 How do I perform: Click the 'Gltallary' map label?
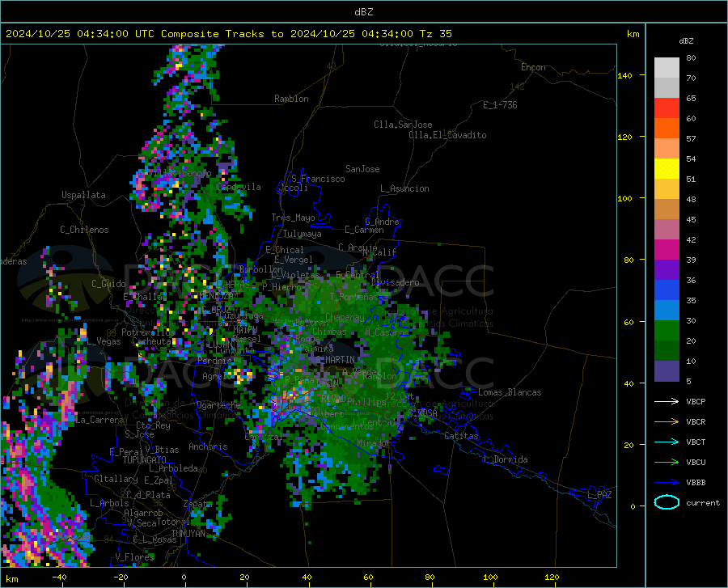point(116,479)
